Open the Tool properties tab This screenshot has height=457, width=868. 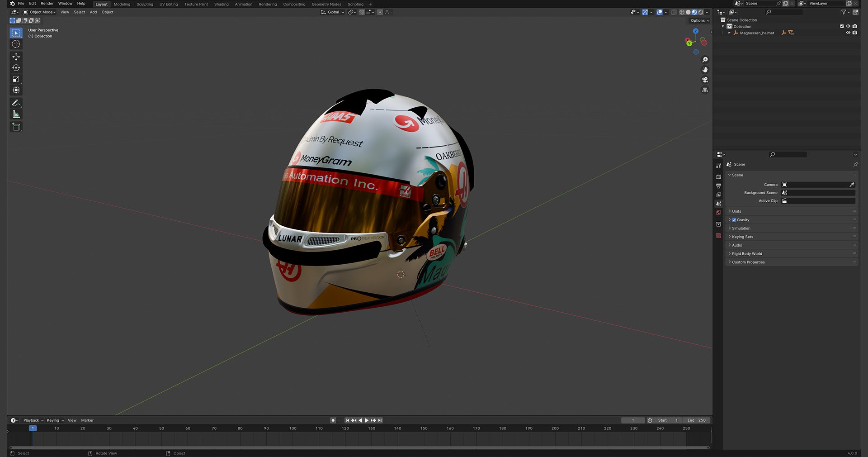(718, 166)
